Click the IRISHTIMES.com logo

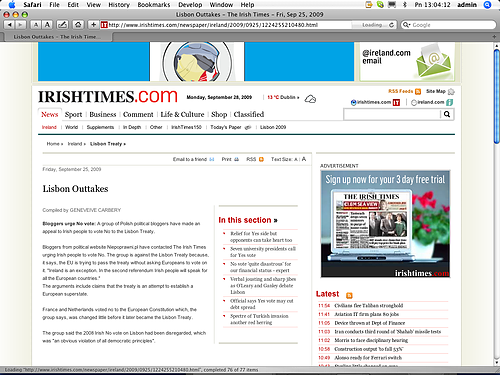108,97
